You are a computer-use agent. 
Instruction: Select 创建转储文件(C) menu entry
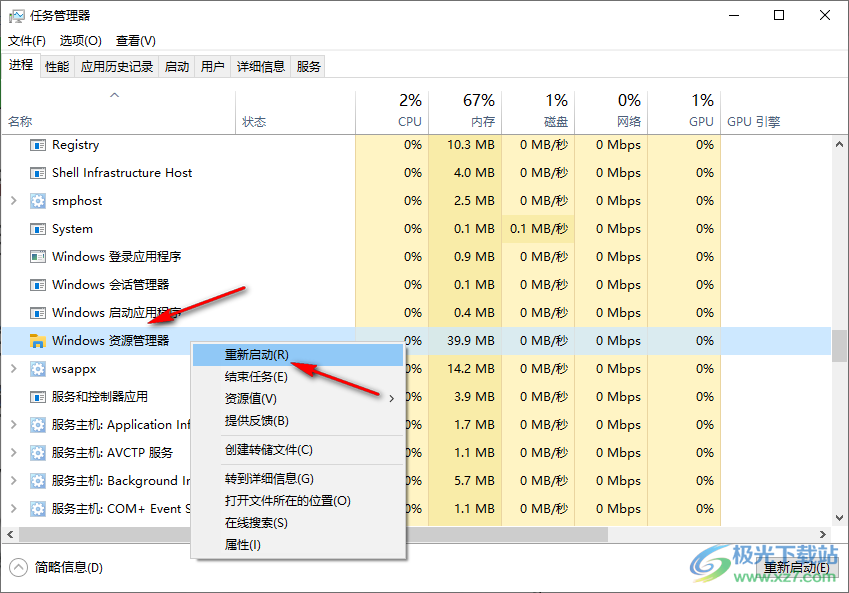[298, 450]
